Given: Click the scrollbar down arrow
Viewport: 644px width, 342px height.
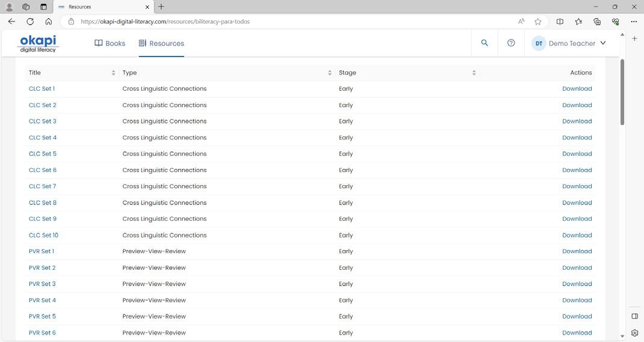Looking at the screenshot, I should [622, 336].
